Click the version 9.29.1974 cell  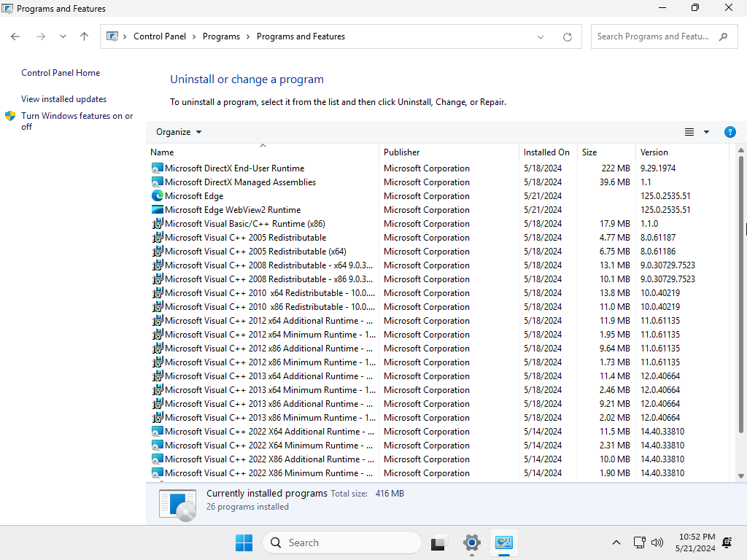tap(658, 168)
